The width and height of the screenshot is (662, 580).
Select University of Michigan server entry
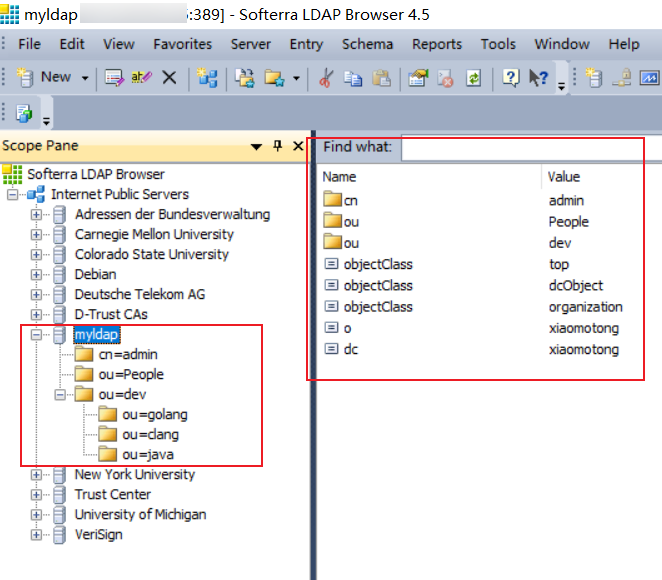[141, 515]
